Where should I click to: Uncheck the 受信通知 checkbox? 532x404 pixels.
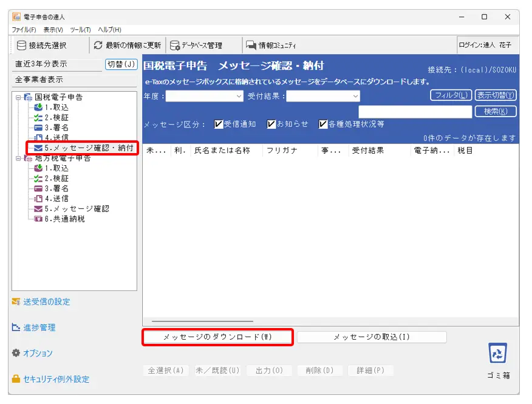219,124
